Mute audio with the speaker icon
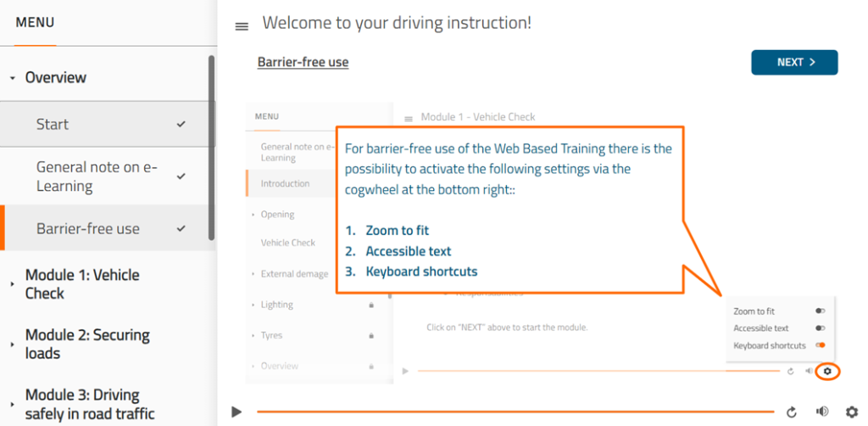868x426 pixels. (821, 412)
